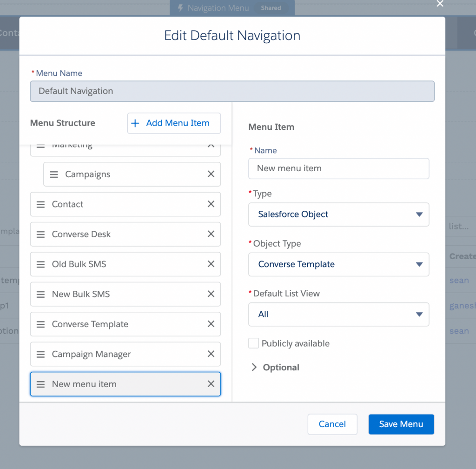The image size is (476, 469).
Task: Click the Save Menu button
Action: (401, 424)
